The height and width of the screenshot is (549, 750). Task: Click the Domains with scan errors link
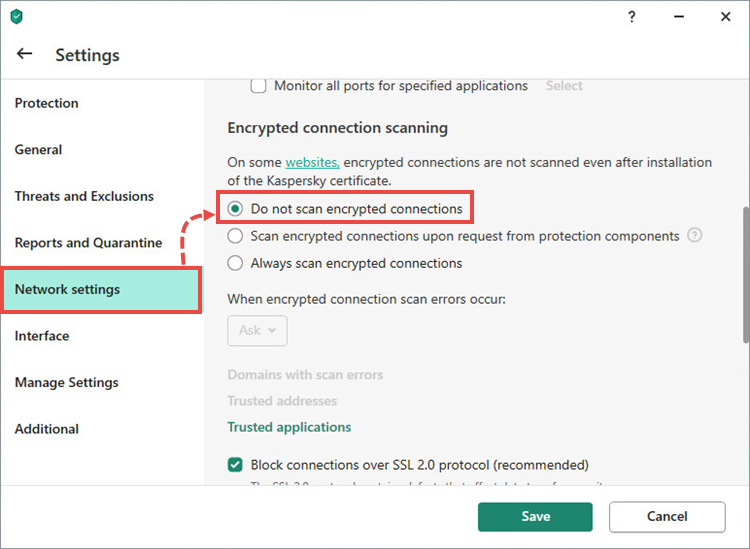pyautogui.click(x=305, y=374)
